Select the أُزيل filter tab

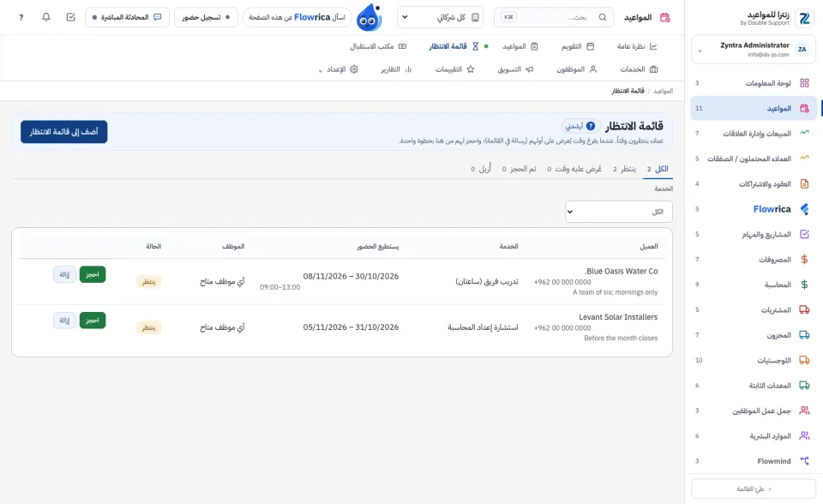481,169
